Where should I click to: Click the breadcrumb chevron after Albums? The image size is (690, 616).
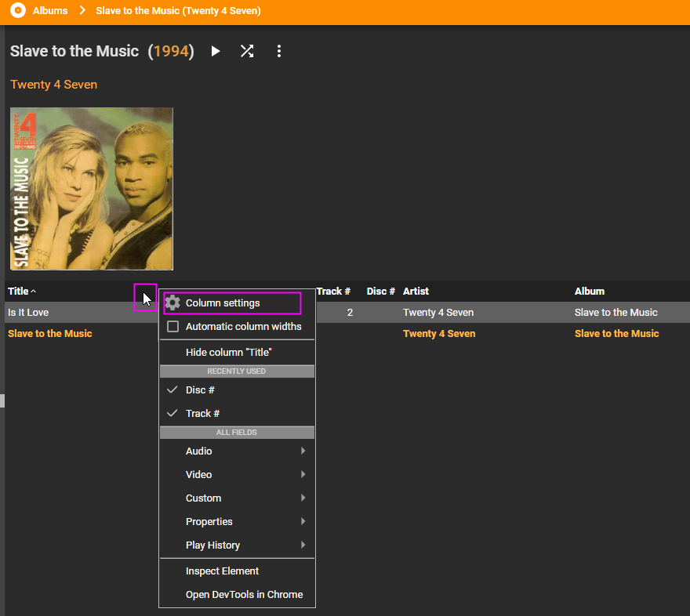coord(82,11)
